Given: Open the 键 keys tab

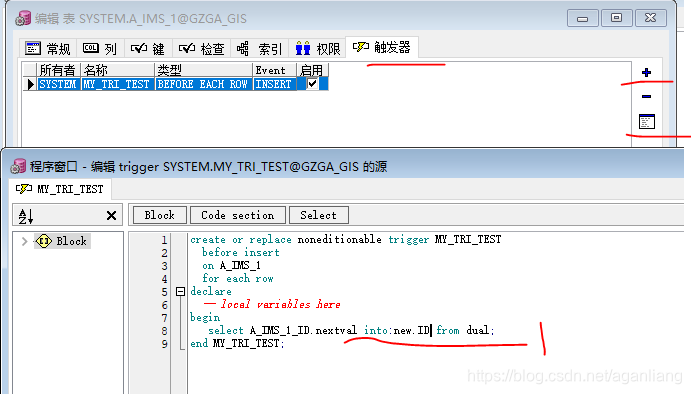Looking at the screenshot, I should tap(148, 48).
